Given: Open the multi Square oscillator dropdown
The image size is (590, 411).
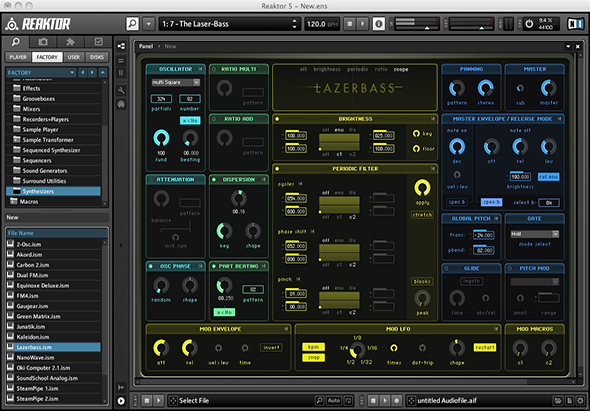Looking at the screenshot, I should [x=176, y=82].
